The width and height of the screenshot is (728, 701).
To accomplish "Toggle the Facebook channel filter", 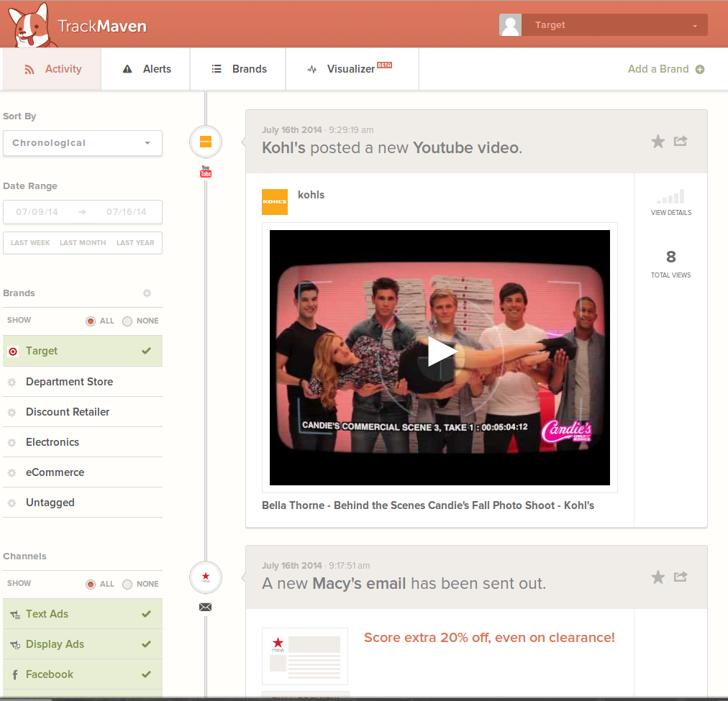I will click(x=83, y=674).
